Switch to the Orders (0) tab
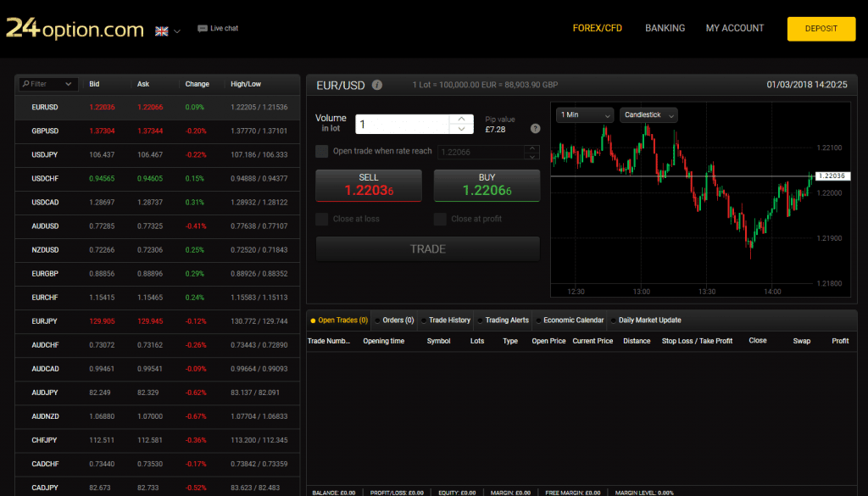The width and height of the screenshot is (868, 496). 394,320
